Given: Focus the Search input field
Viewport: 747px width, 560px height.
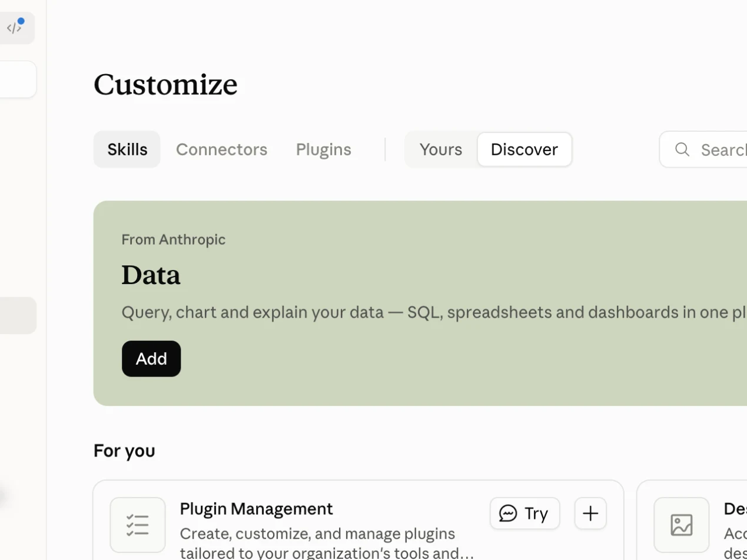Looking at the screenshot, I should point(703,149).
